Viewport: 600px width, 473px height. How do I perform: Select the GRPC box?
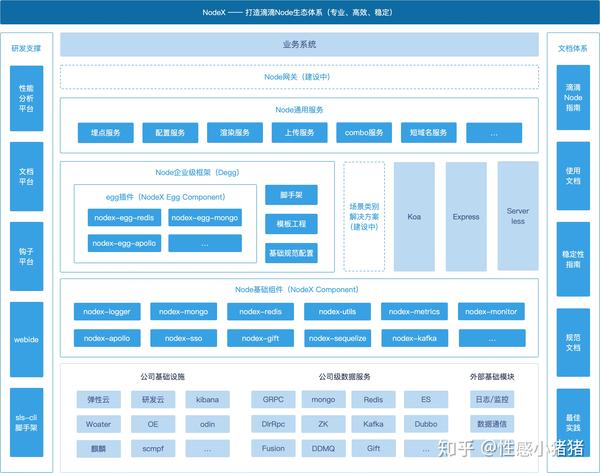coord(273,400)
